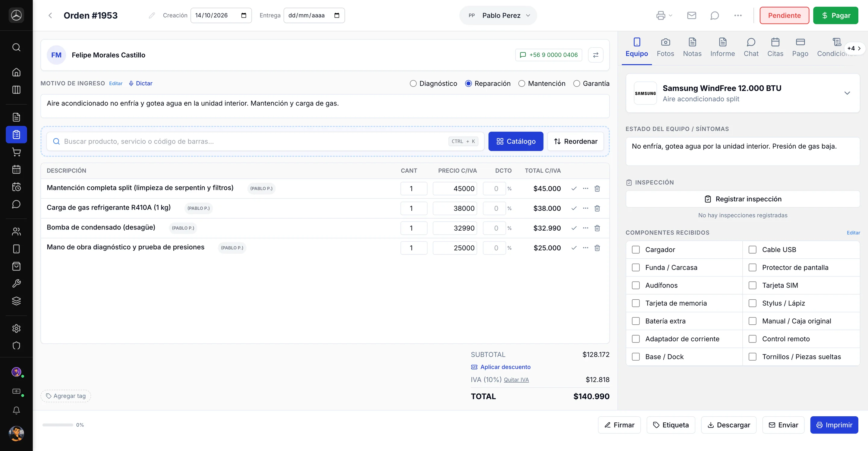The width and height of the screenshot is (868, 451).
Task: Delete the Bomba de condensado row
Action: click(597, 228)
